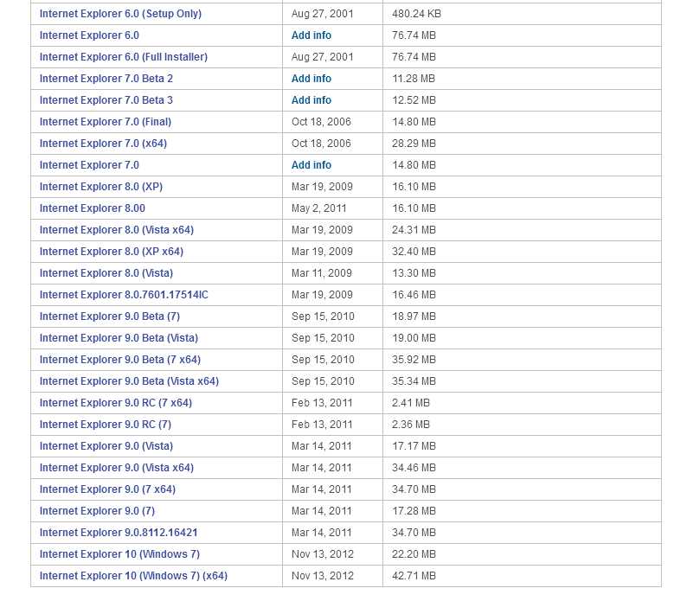Image resolution: width=700 pixels, height=601 pixels.
Task: Click the date Feb 13, 2011 for 9.0 RC (7)
Action: tap(322, 425)
